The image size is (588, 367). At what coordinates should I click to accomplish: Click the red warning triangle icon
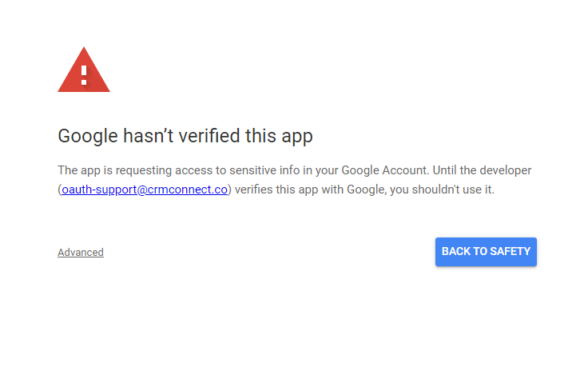pyautogui.click(x=83, y=71)
